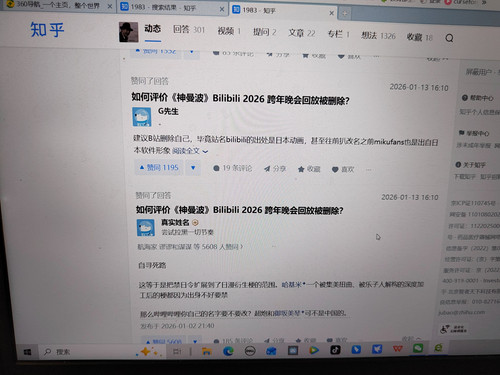Open 关于知乎 in the right sidebar
This screenshot has height=375, width=500.
(470, 165)
